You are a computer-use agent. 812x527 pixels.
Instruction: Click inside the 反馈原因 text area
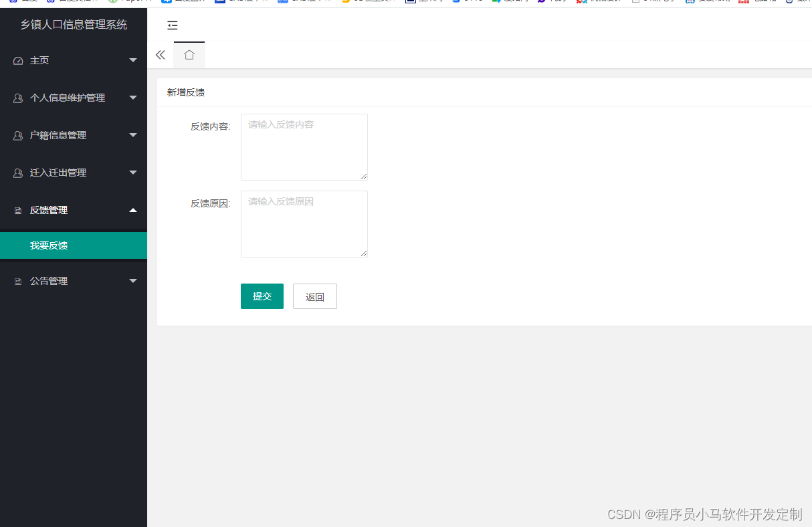(x=304, y=223)
